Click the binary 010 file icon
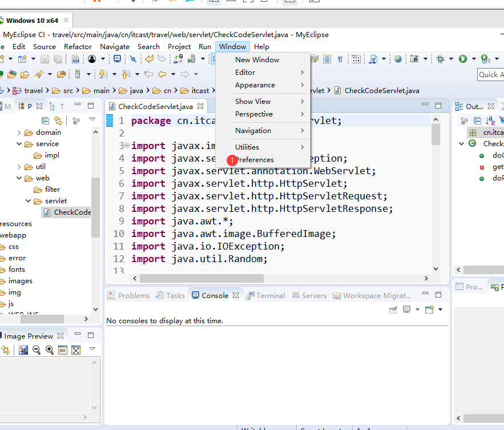 pos(76,59)
